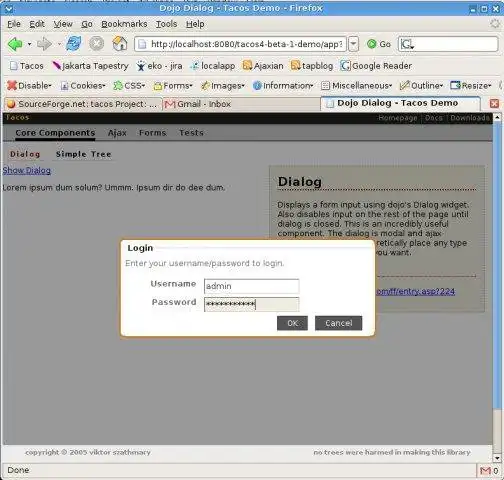Click the page scrollbar down arrow
Image resolution: width=504 pixels, height=480 pixels.
tap(497, 458)
